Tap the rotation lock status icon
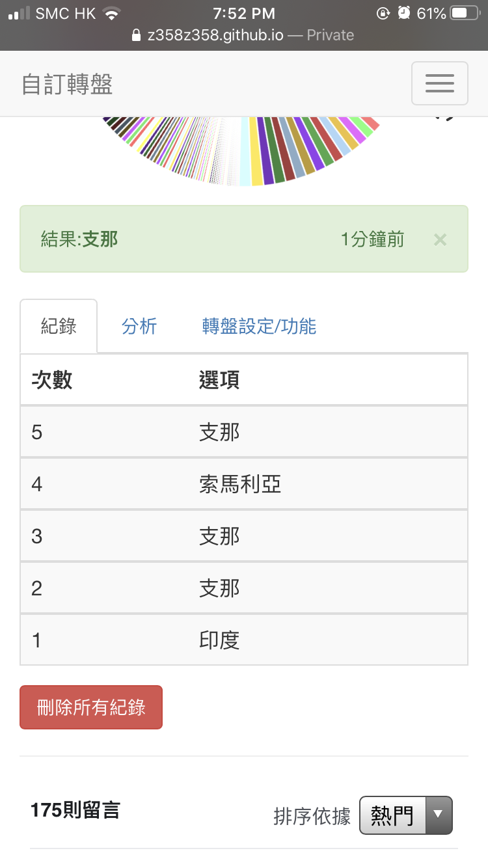The image size is (488, 868). click(384, 13)
